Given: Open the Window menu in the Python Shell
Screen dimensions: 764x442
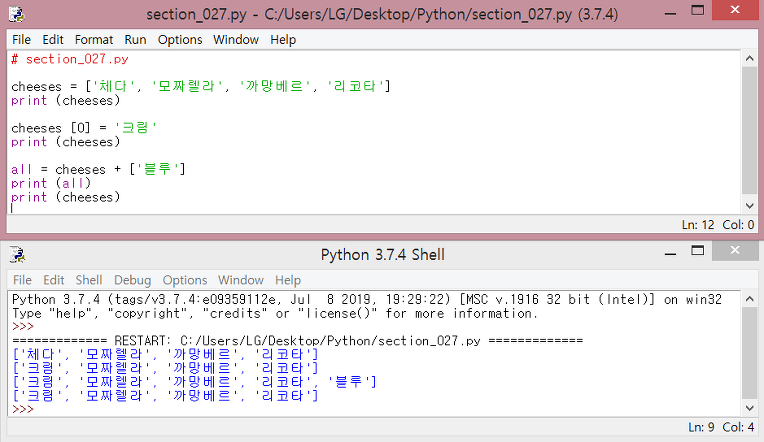Looking at the screenshot, I should pos(241,280).
